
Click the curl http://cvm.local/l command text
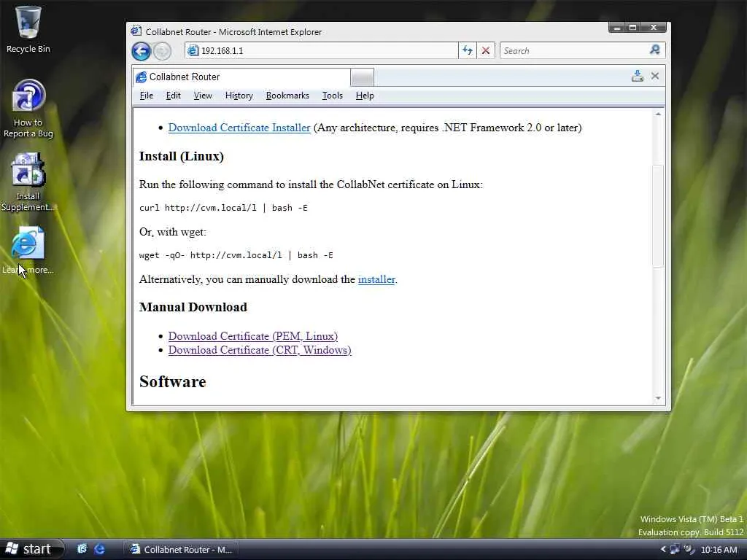(223, 208)
